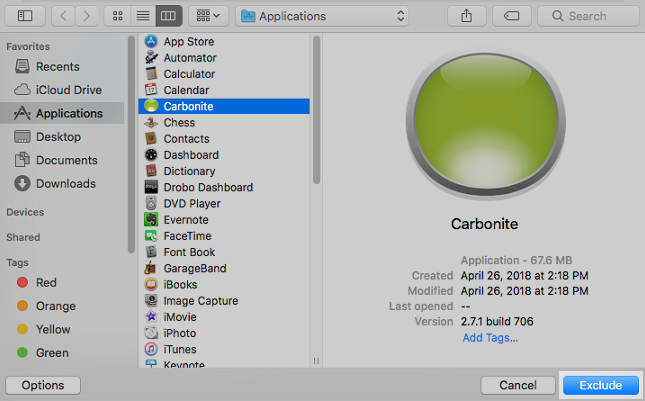Focus the Search field
Image resolution: width=645 pixels, height=401 pixels.
(588, 16)
